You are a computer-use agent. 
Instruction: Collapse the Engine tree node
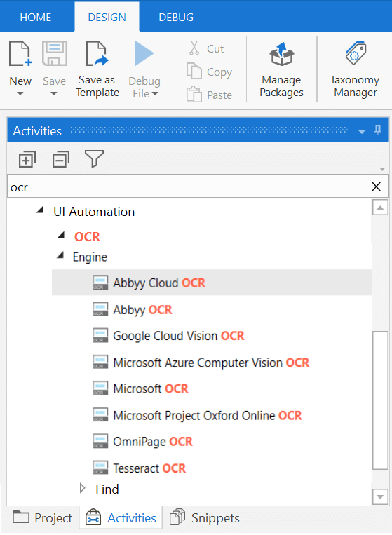click(x=61, y=255)
